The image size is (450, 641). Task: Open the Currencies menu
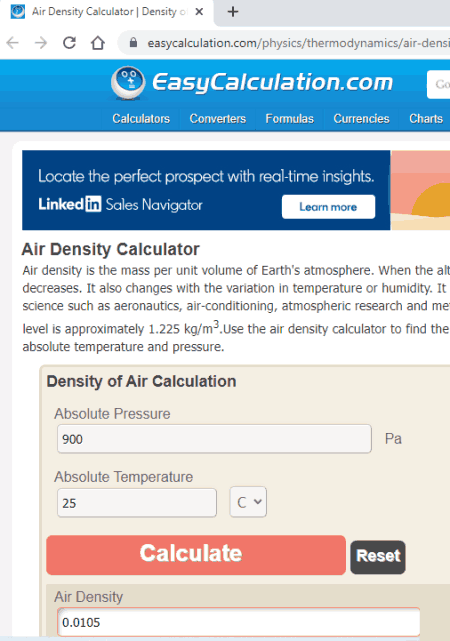click(x=361, y=119)
